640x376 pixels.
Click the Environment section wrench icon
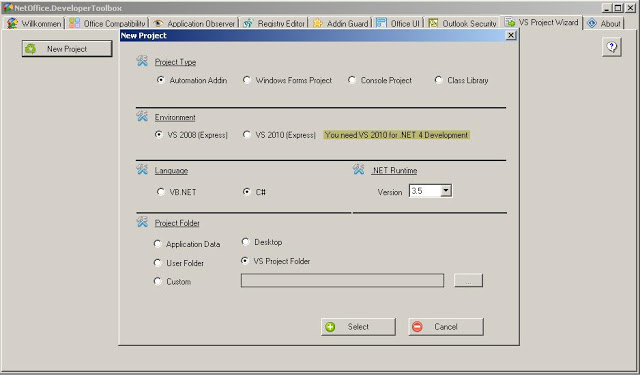142,116
